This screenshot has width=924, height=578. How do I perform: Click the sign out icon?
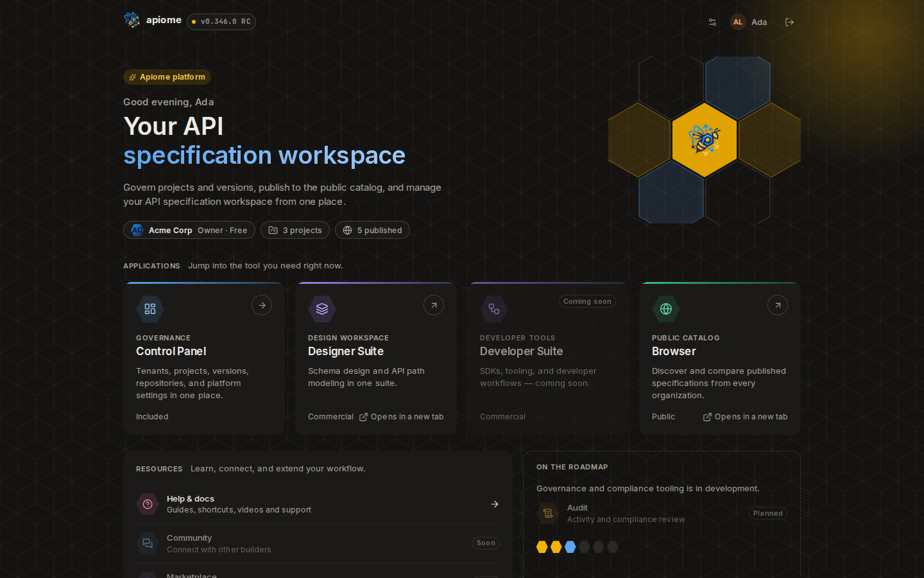[789, 22]
